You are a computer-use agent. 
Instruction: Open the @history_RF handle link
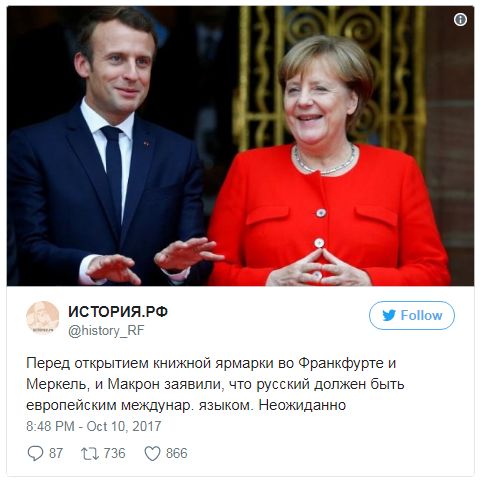pos(106,331)
